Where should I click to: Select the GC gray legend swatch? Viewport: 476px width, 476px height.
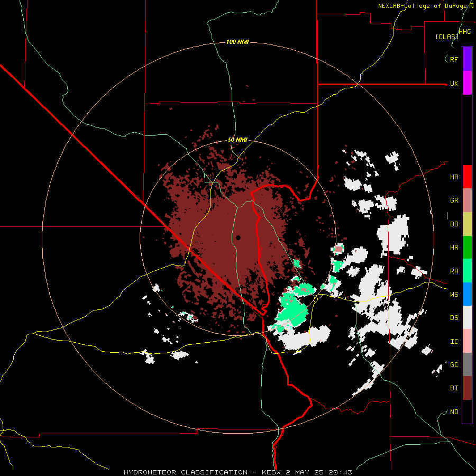(467, 364)
